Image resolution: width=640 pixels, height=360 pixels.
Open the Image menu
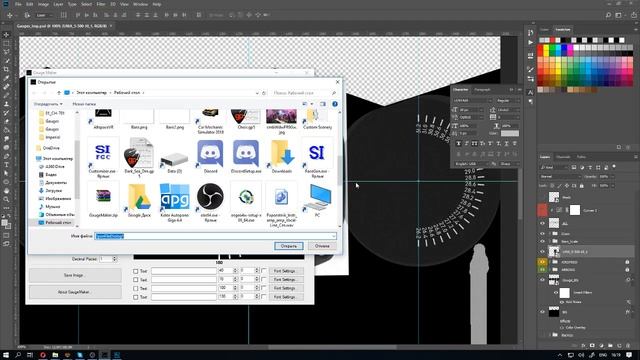pyautogui.click(x=43, y=4)
